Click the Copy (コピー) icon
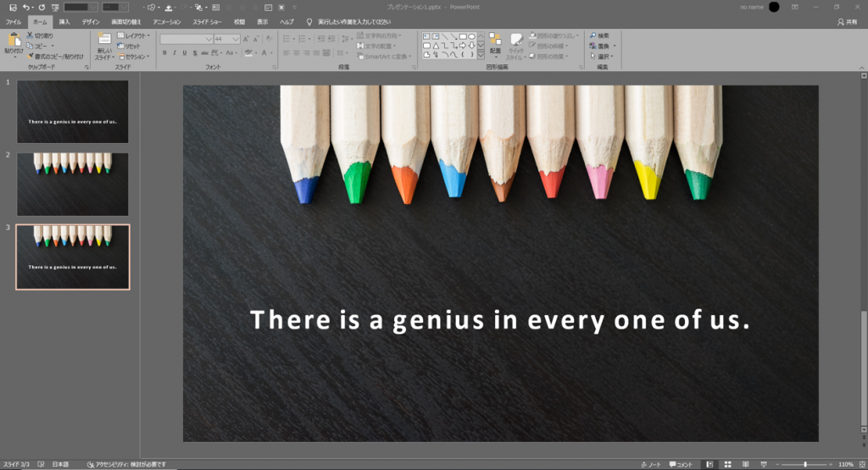The image size is (868, 470). click(30, 46)
